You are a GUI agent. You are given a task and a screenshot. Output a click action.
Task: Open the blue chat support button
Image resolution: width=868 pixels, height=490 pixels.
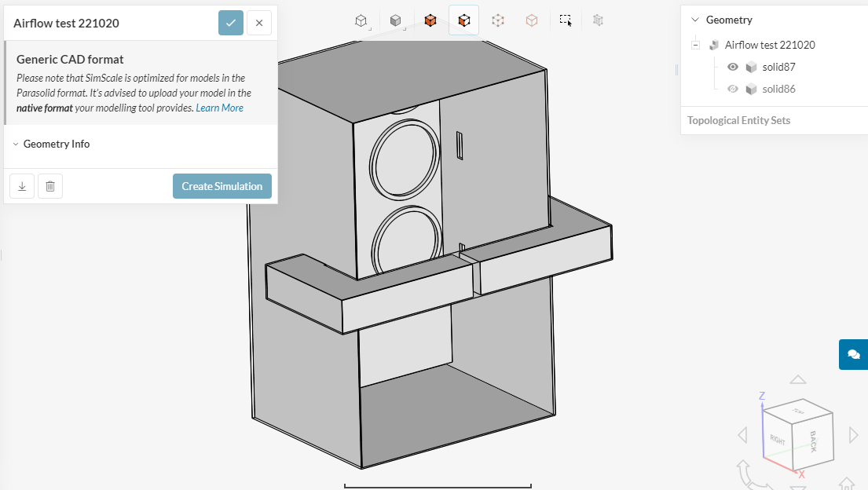[853, 354]
